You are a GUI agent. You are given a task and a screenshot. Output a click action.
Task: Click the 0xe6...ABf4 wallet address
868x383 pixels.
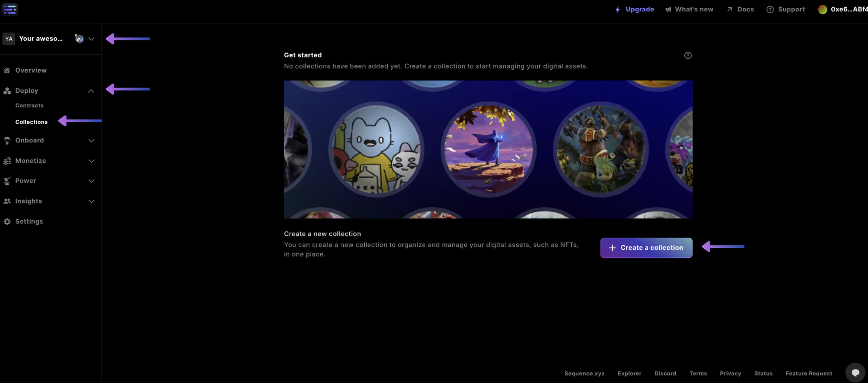point(849,10)
